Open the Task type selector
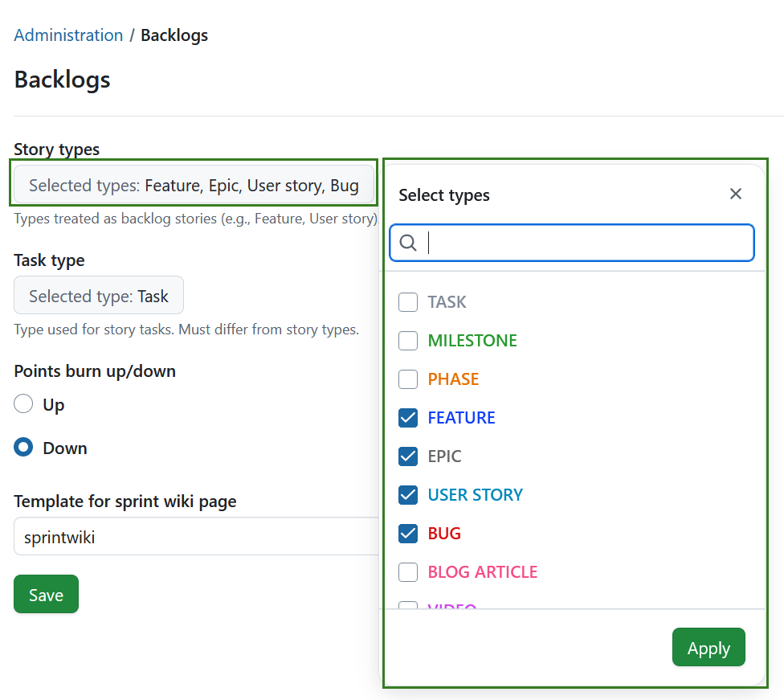 tap(98, 295)
